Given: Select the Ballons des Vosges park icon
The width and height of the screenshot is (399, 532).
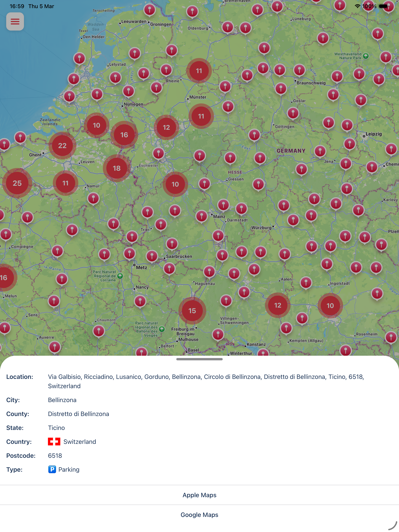Looking at the screenshot, I should click(x=162, y=329).
